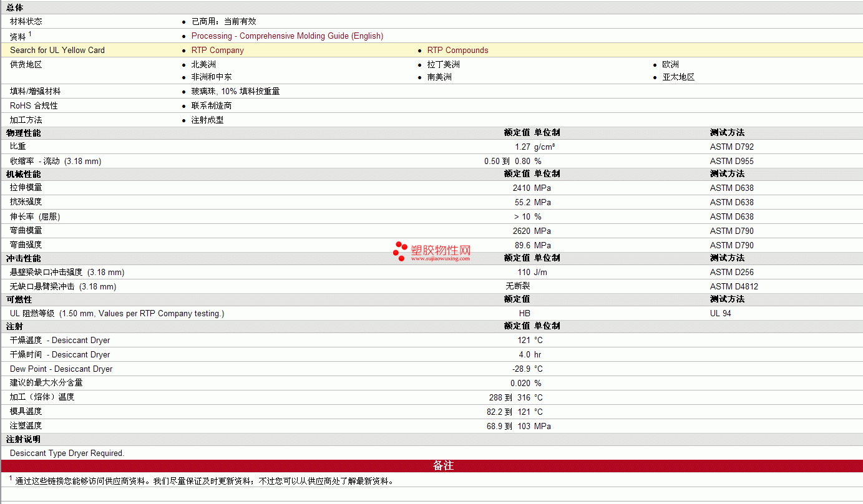Click the 注射成型 value
Image resolution: width=863 pixels, height=504 pixels.
(x=207, y=120)
